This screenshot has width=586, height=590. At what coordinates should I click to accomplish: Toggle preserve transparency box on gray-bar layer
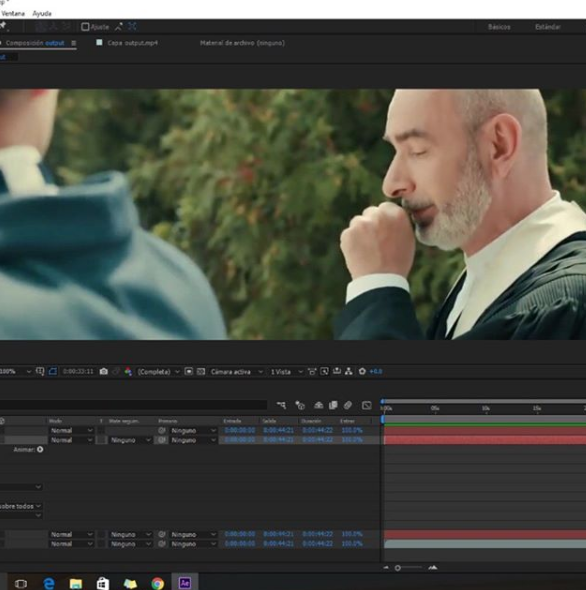tap(102, 544)
